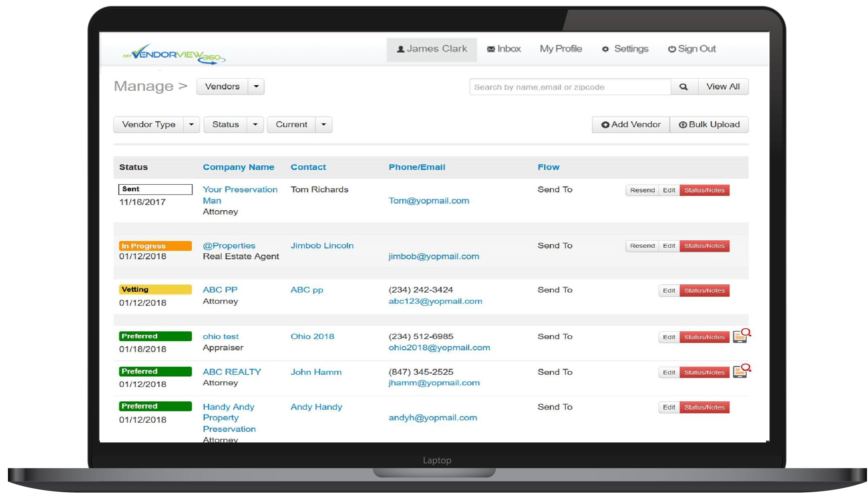Open ABC PP company link
Viewport: 868px width, 494px height.
tap(220, 290)
